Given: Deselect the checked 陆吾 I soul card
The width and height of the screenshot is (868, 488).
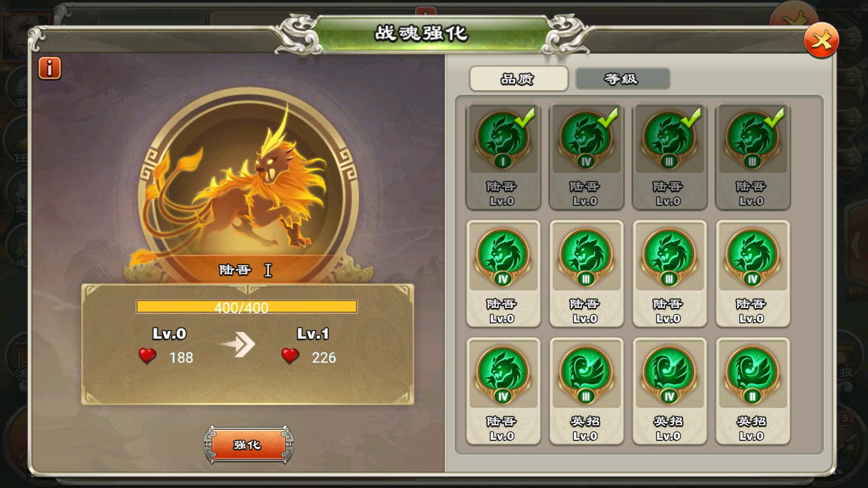Looking at the screenshot, I should 503,157.
